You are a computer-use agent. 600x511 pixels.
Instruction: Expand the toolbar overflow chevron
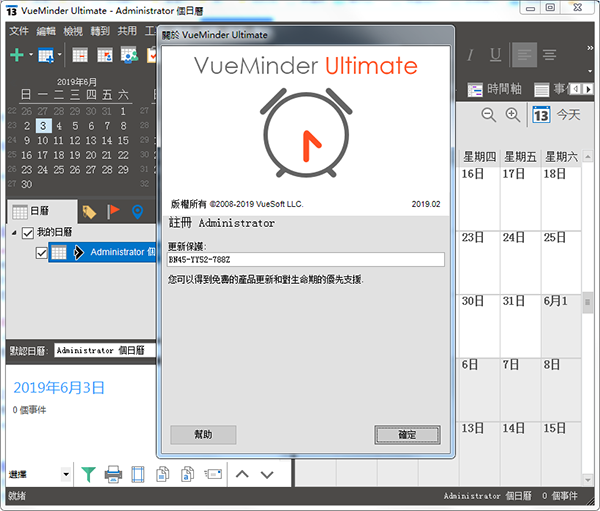[x=590, y=48]
